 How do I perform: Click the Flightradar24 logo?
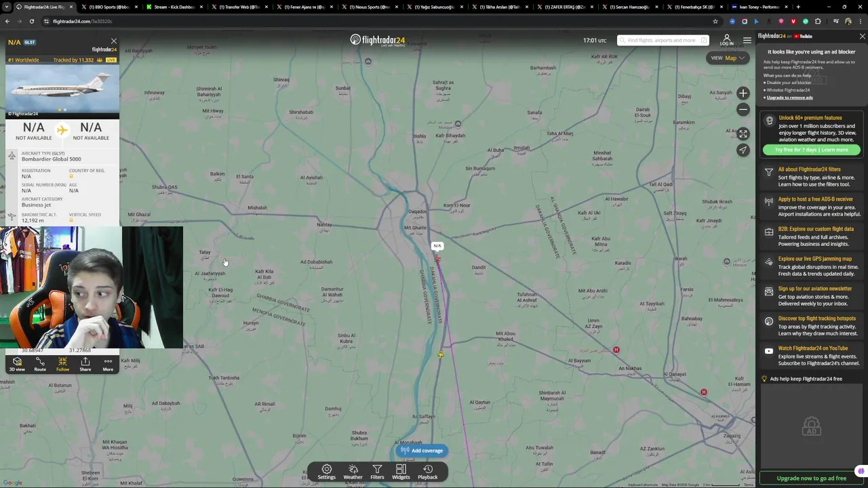tap(378, 41)
